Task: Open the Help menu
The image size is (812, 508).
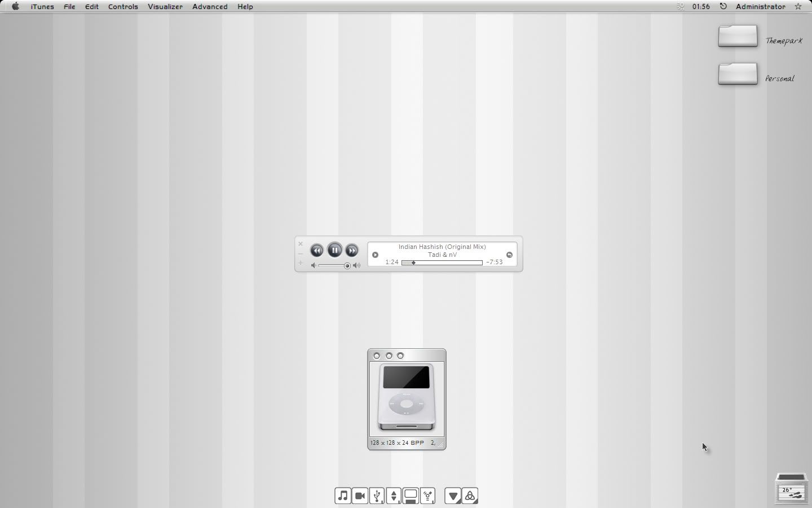Action: point(245,7)
